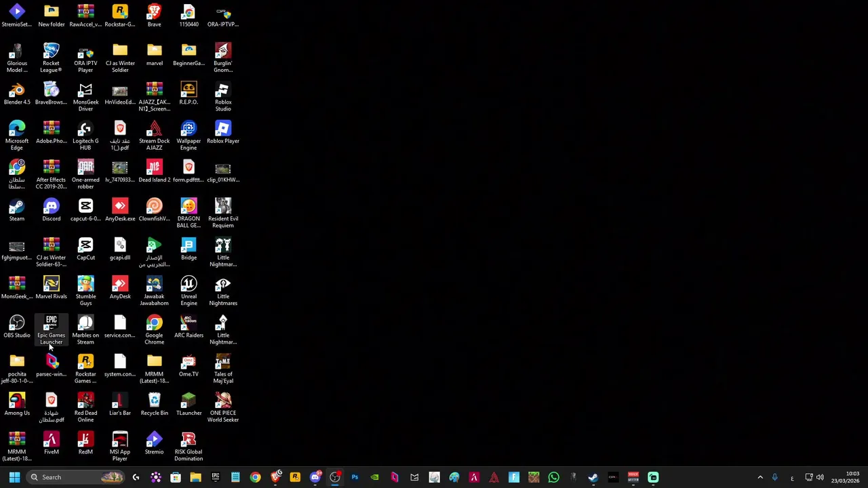
Task: Select the Roblox Player desktop icon
Action: pos(223,132)
